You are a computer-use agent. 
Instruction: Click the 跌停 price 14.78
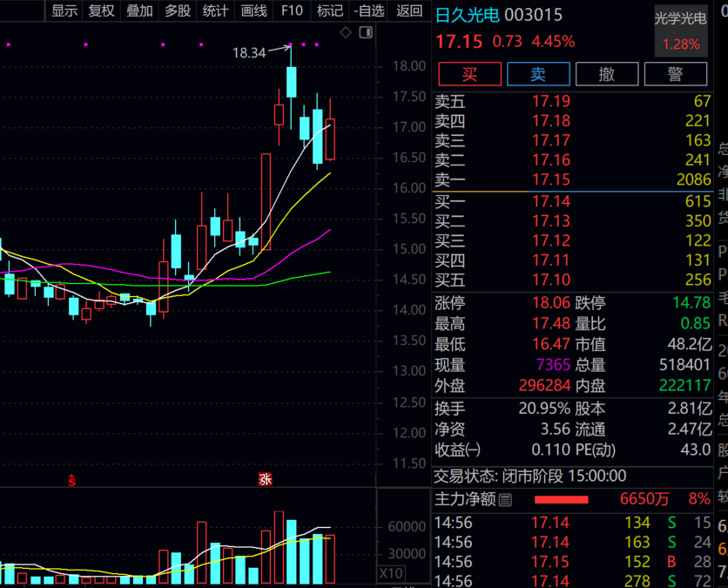691,303
